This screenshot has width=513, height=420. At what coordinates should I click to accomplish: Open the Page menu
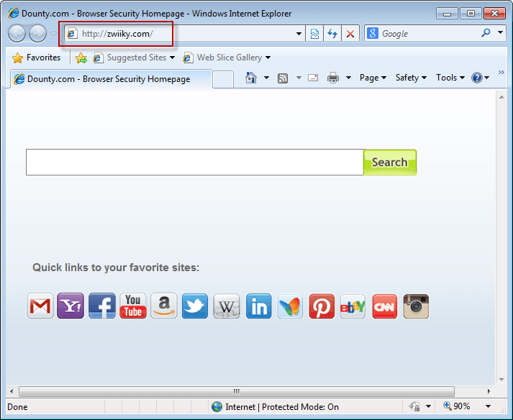point(373,78)
